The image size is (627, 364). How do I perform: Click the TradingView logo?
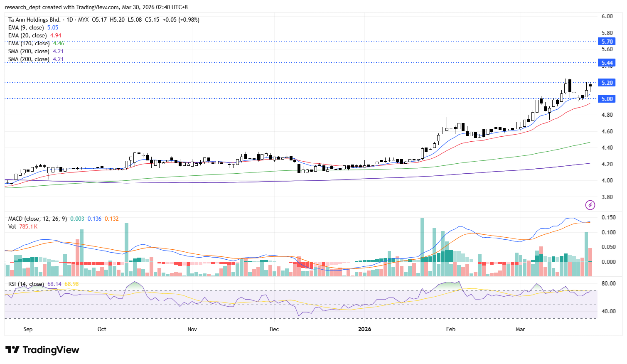[x=42, y=350]
